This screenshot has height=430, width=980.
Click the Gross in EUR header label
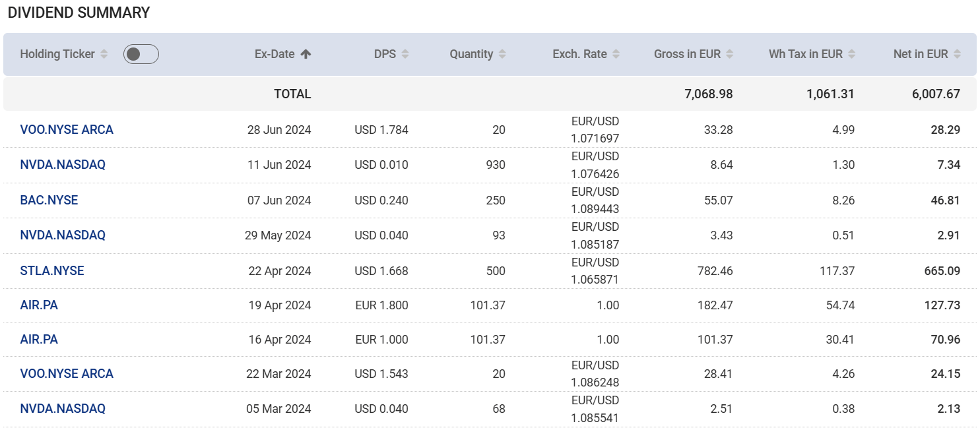687,54
